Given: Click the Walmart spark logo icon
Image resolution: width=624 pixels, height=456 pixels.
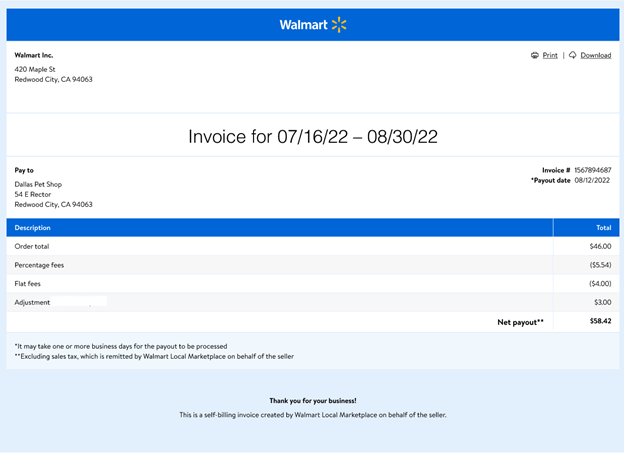Looking at the screenshot, I should click(x=339, y=25).
